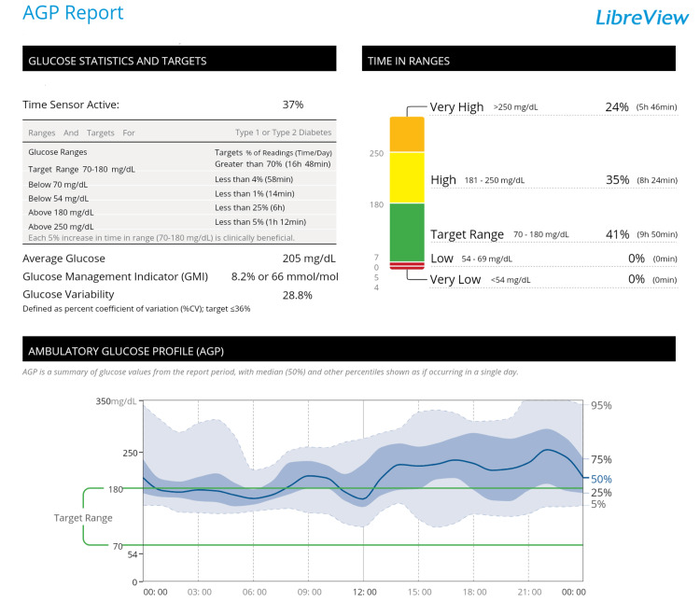Click the 18:00 time marker on chart axis
This screenshot has height=602, width=700.
[x=474, y=592]
